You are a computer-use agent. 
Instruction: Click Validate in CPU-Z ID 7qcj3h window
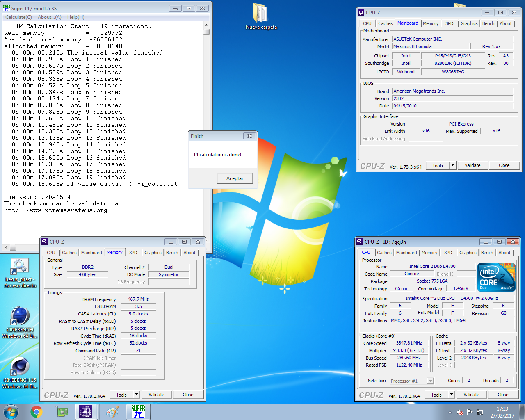point(471,395)
